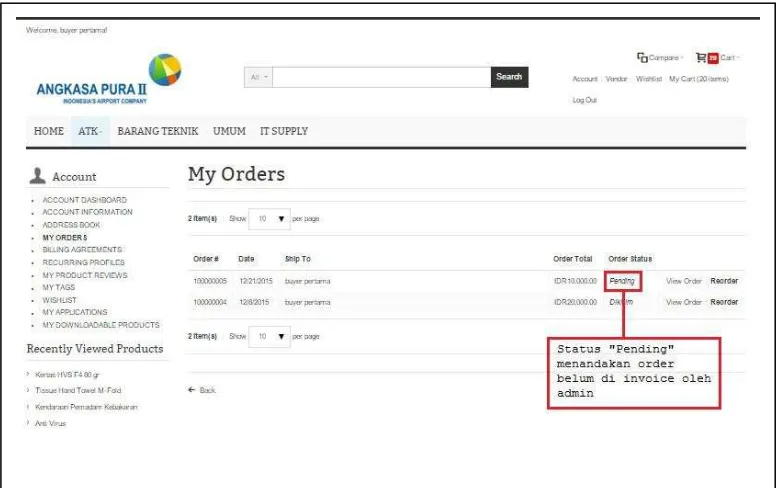This screenshot has height=488, width=780.
Task: Click the Log Out link
Action: (x=585, y=100)
